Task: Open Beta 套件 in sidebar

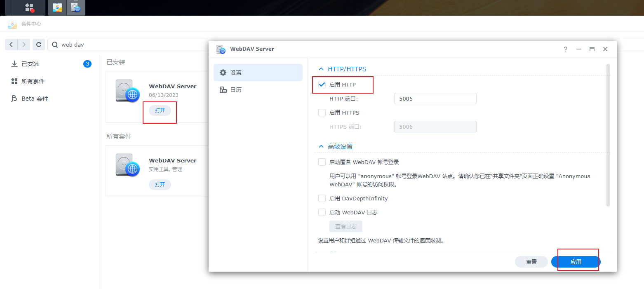Action: (49, 99)
